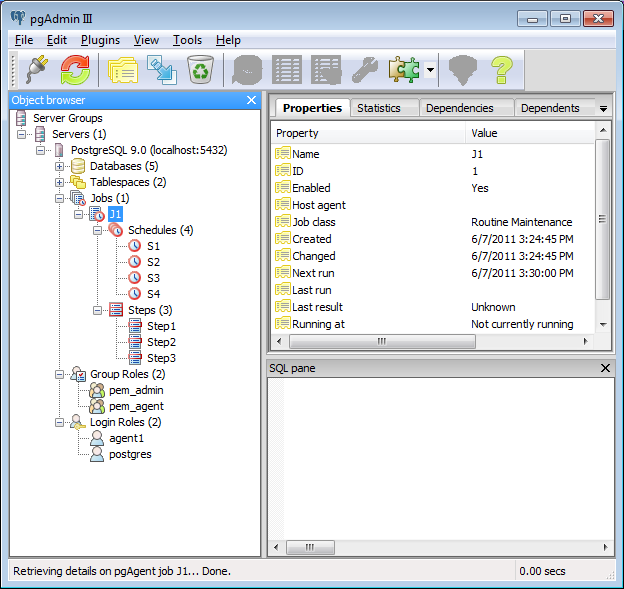Open the Tools menu
Screen dimensions: 624x589
187,40
